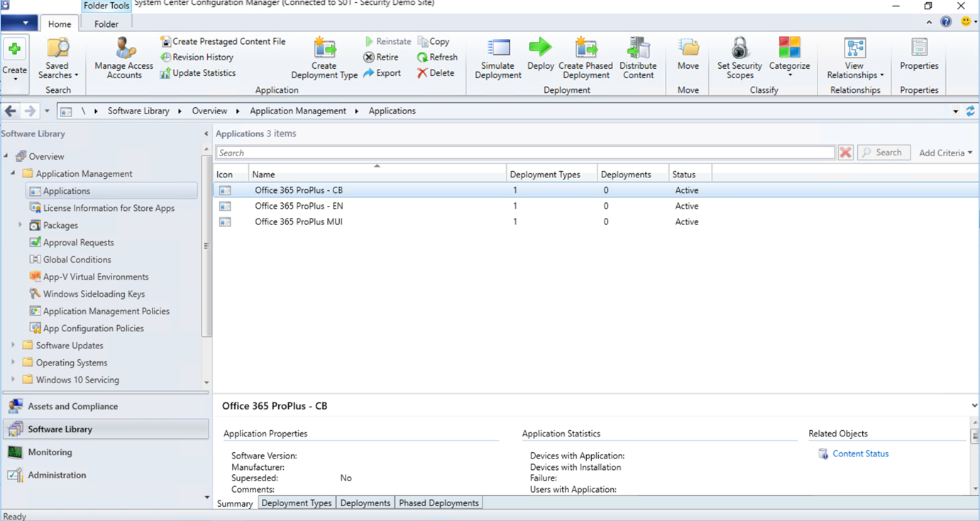The height and width of the screenshot is (521, 980).
Task: Select Application Management Policies node
Action: [106, 311]
